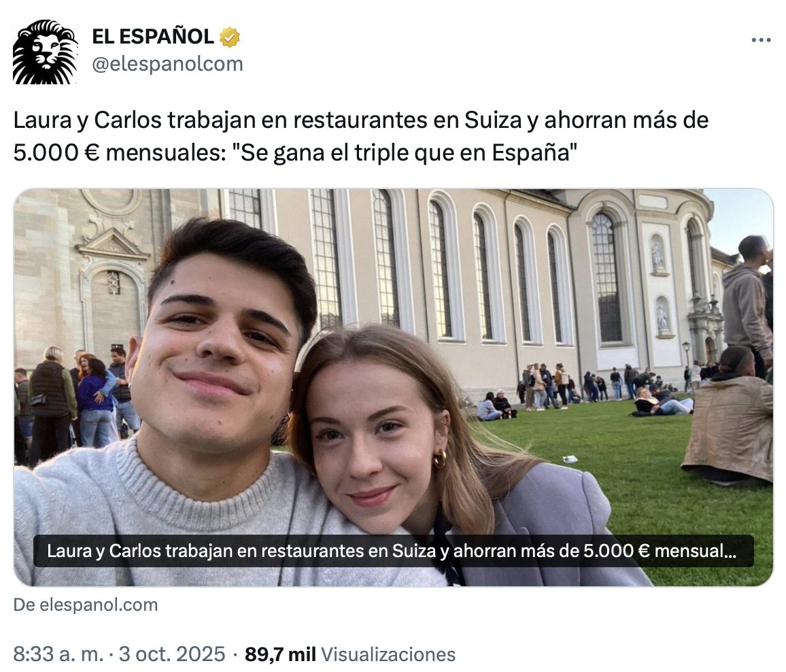Image resolution: width=786 pixels, height=672 pixels.
Task: Open the EL ESPAÑOL account name
Action: (153, 37)
